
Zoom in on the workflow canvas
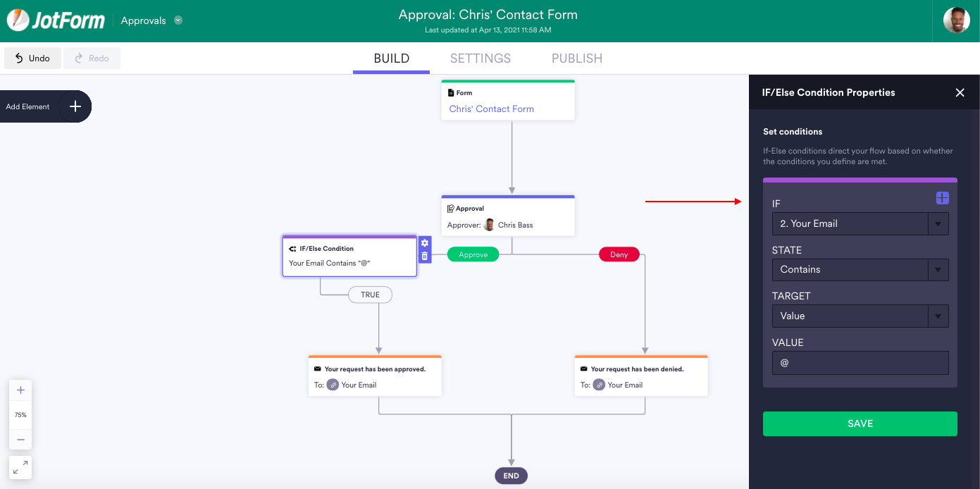coord(20,390)
